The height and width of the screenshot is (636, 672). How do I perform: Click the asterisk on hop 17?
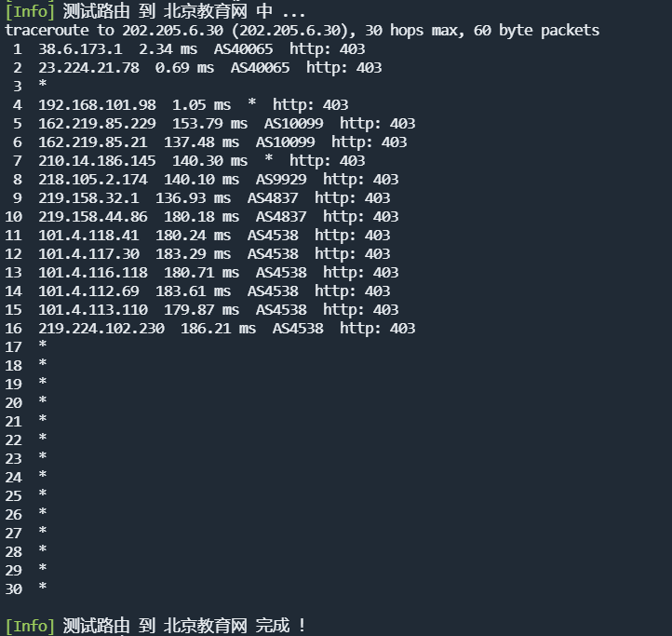[x=43, y=345]
